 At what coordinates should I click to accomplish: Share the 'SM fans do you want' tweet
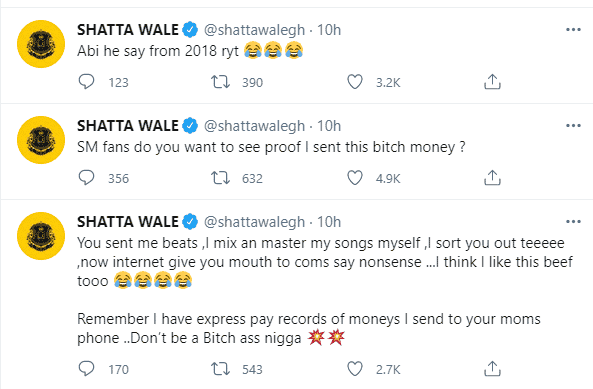(492, 178)
